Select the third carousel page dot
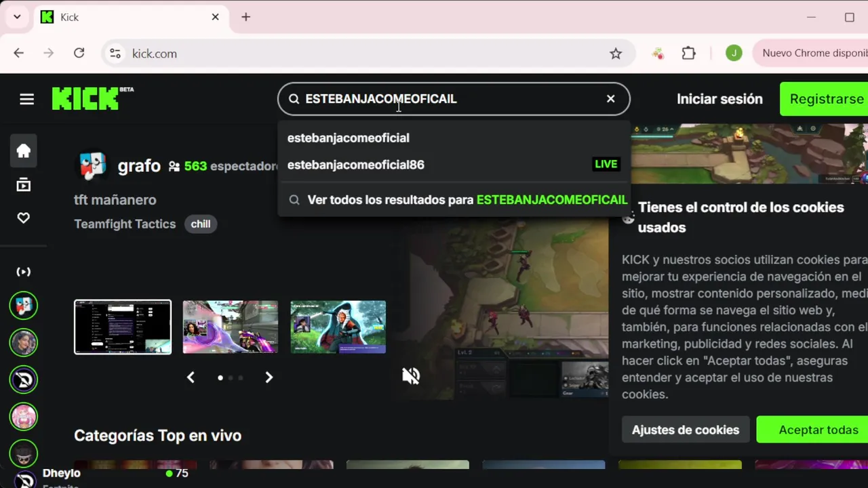Viewport: 868px width, 488px height. point(241,378)
